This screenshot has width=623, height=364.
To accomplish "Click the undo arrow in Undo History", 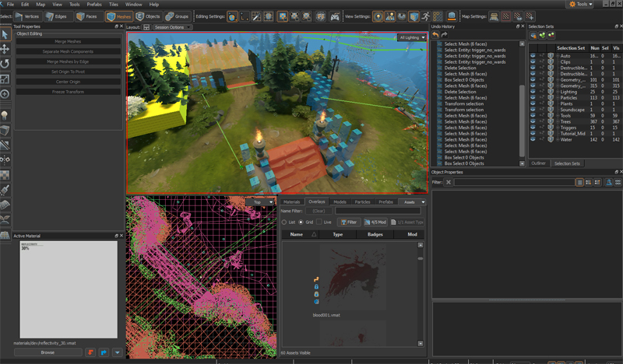I will pyautogui.click(x=436, y=35).
